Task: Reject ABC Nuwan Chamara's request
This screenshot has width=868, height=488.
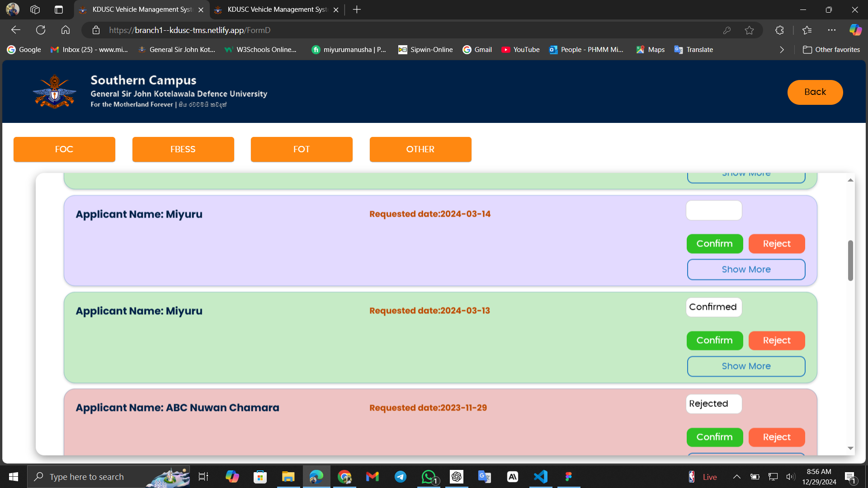Action: point(777,437)
